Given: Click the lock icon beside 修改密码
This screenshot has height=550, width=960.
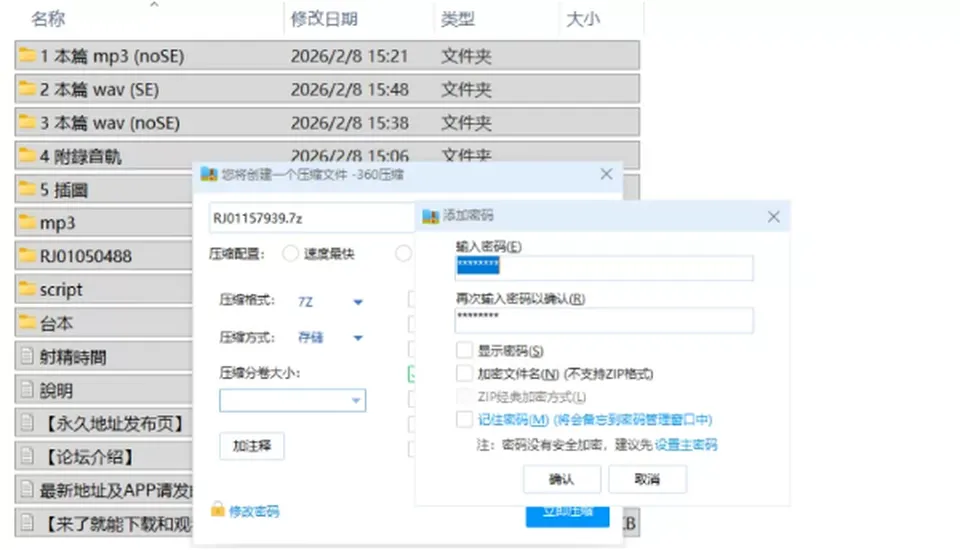Looking at the screenshot, I should tap(217, 509).
